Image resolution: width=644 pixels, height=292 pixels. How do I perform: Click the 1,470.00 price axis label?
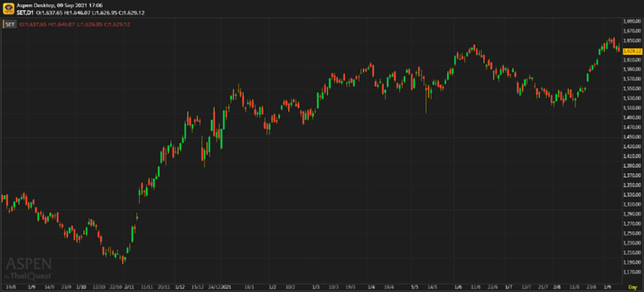[633, 127]
